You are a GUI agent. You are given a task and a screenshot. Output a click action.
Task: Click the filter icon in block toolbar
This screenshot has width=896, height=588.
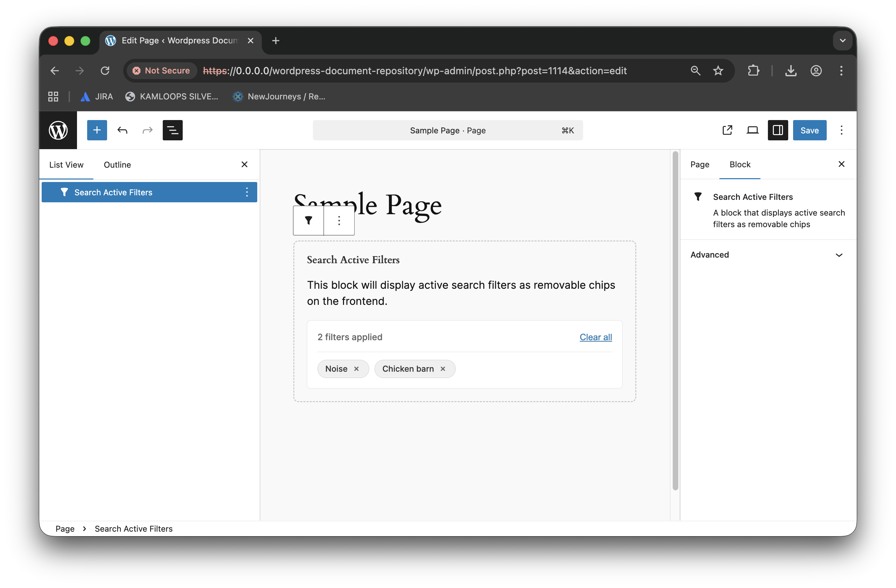(308, 220)
